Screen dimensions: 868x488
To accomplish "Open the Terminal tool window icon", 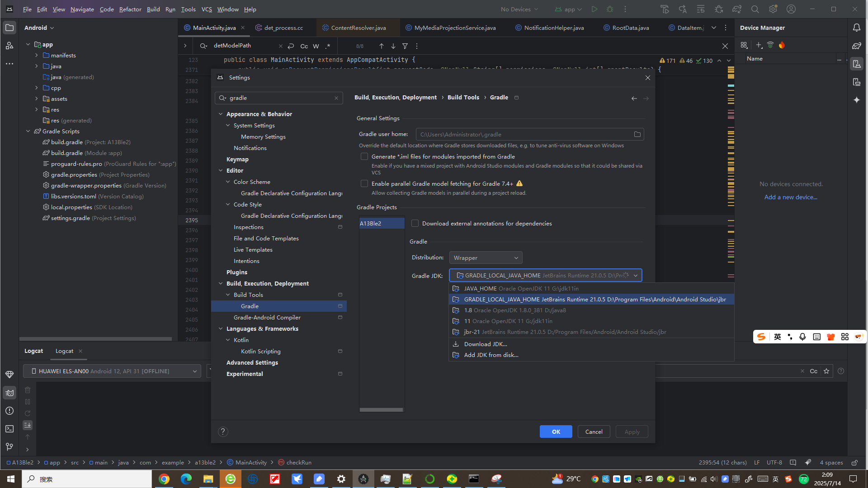I will (9, 429).
